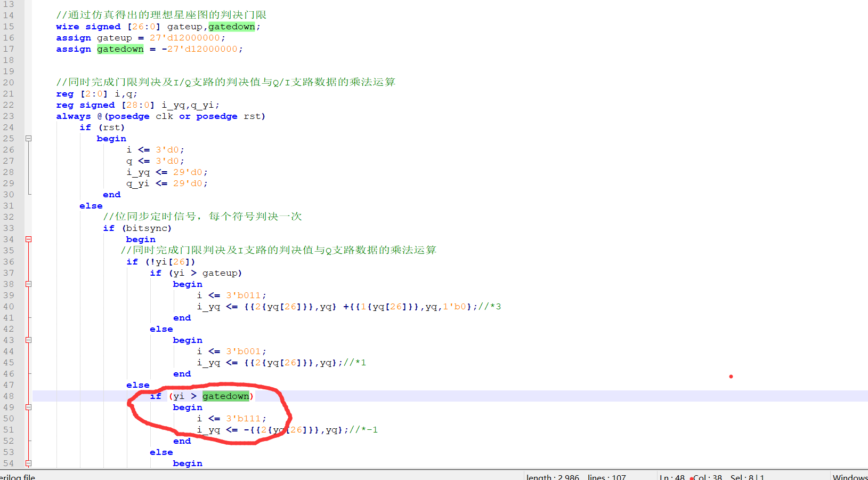
Task: Click 'gateup' in the line 37 comparison
Action: [x=220, y=273]
